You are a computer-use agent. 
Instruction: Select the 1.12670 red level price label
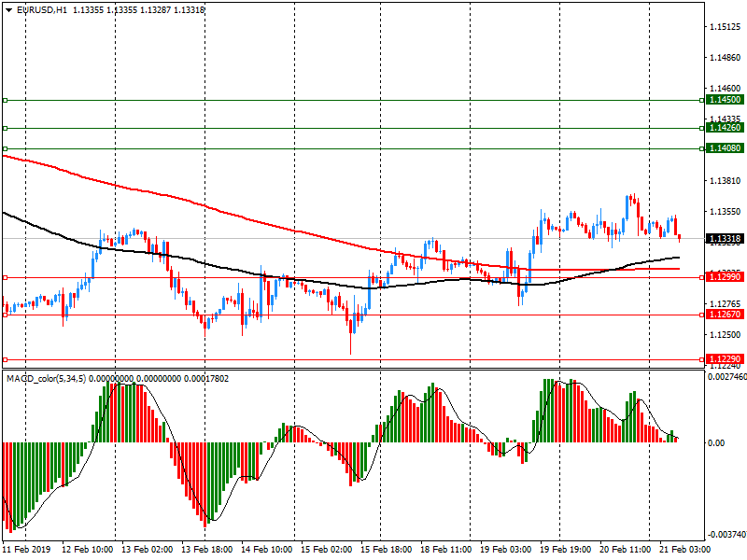[x=725, y=315]
